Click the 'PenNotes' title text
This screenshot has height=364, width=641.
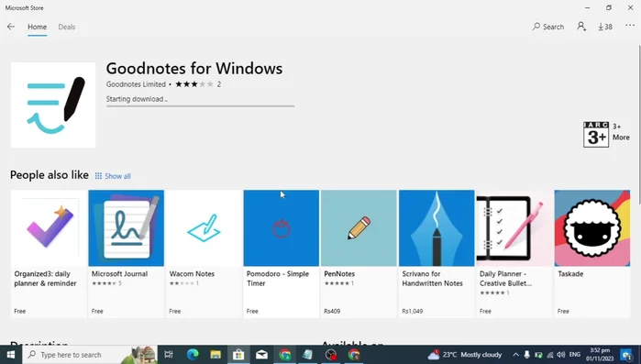339,274
